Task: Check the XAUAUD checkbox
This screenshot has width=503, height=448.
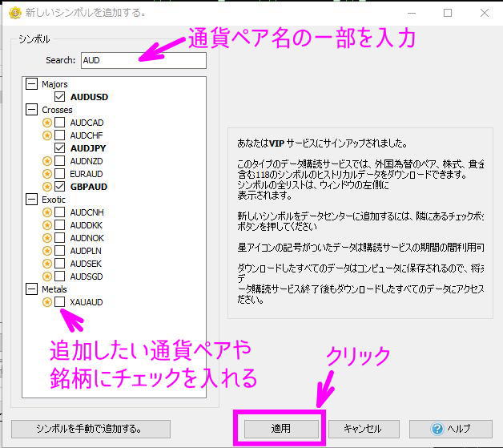Action: point(59,302)
